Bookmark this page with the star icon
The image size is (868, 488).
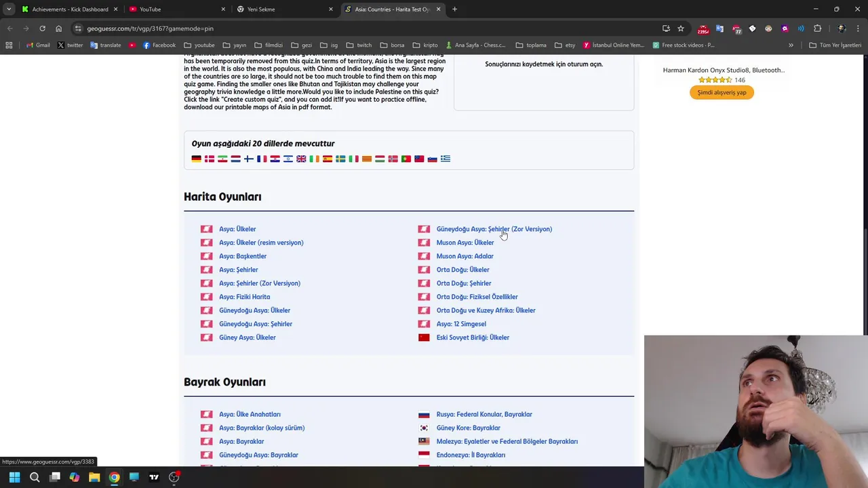[x=681, y=28]
